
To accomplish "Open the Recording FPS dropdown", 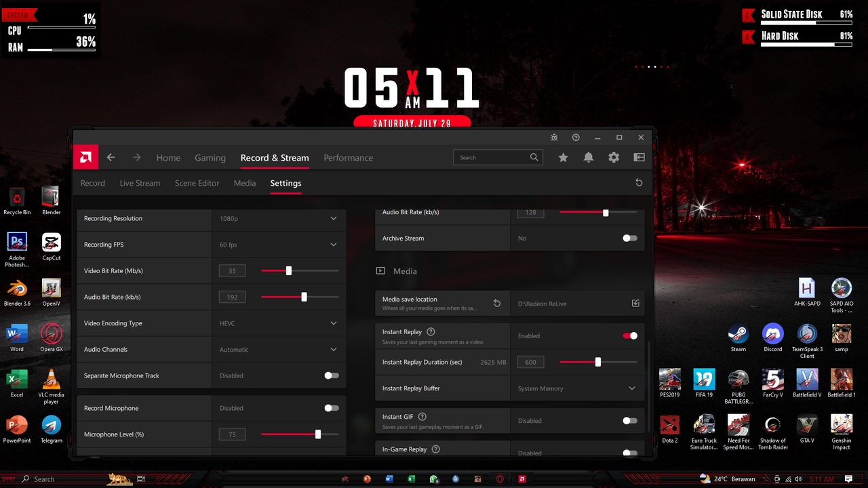I will 279,245.
